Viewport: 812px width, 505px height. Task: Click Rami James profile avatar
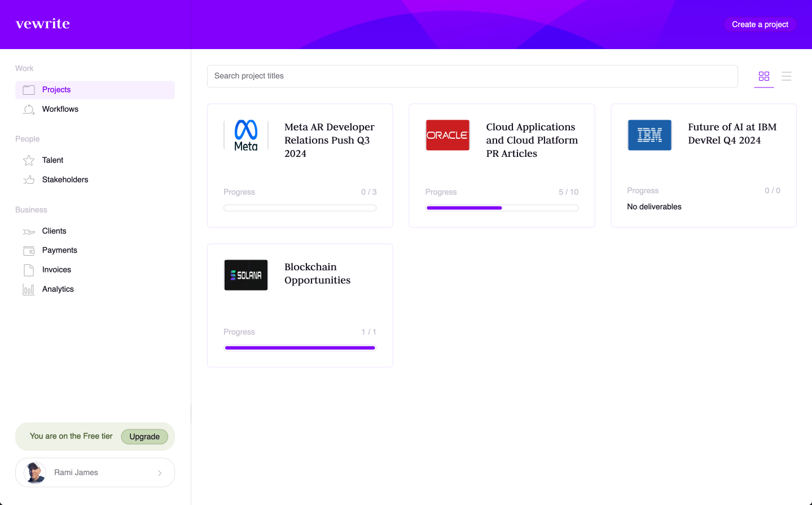pos(35,473)
